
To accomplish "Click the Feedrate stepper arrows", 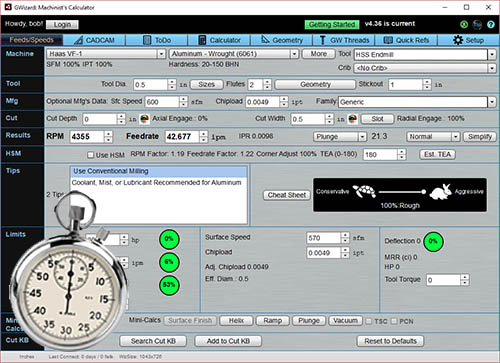I will [x=203, y=137].
